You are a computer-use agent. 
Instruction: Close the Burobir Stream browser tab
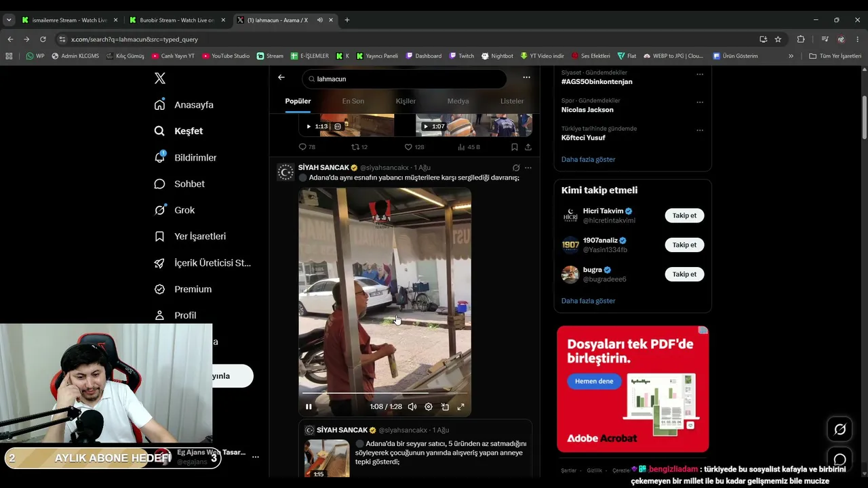coord(223,20)
